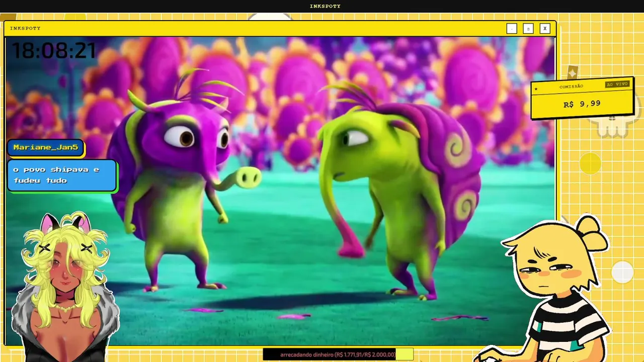Select the Mariane_Jan5 username label
Screen dimensions: 644x362
coord(46,147)
